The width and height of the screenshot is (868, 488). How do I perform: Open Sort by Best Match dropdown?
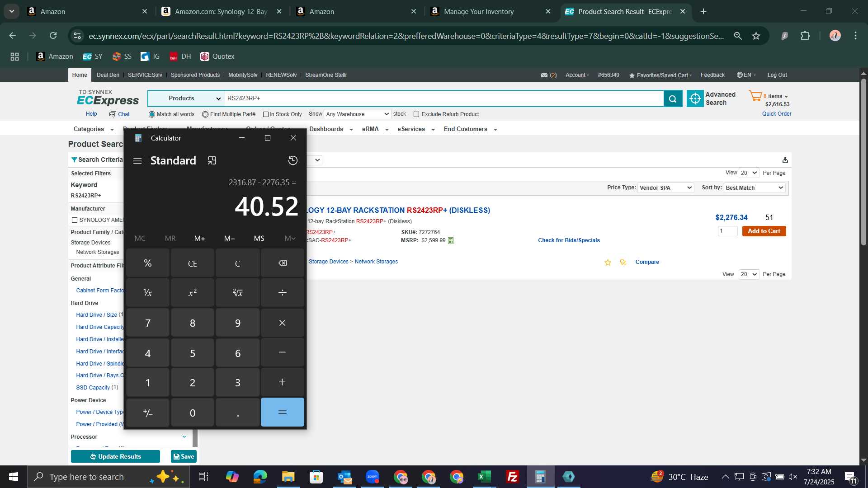point(755,188)
